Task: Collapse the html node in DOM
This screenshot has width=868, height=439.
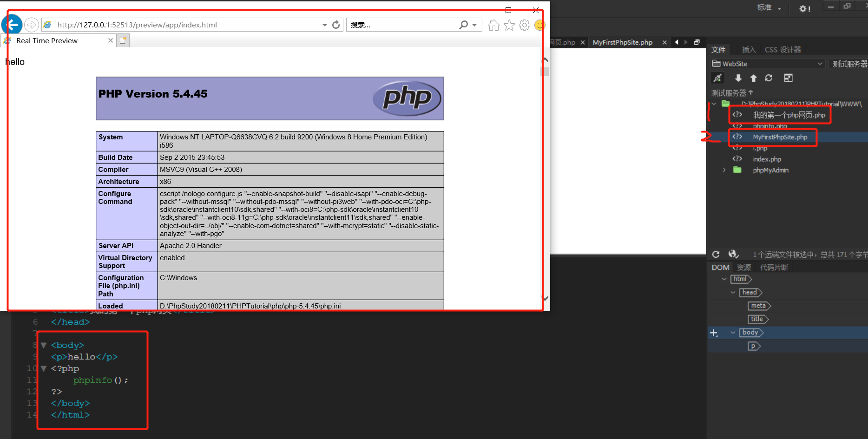Action: [724, 279]
